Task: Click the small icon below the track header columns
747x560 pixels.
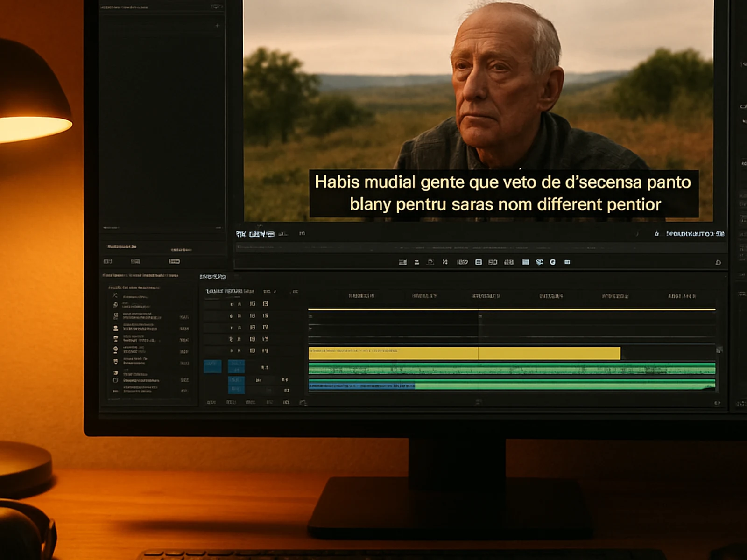Action: tap(303, 402)
